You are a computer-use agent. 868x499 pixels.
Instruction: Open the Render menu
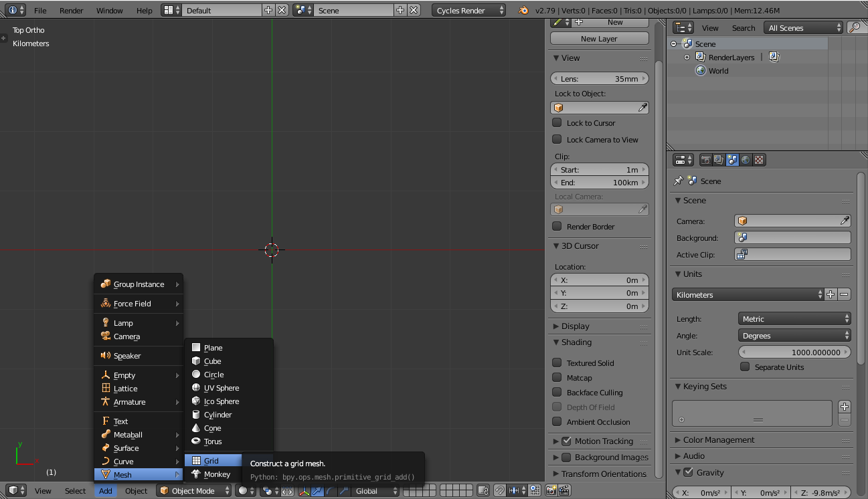71,10
